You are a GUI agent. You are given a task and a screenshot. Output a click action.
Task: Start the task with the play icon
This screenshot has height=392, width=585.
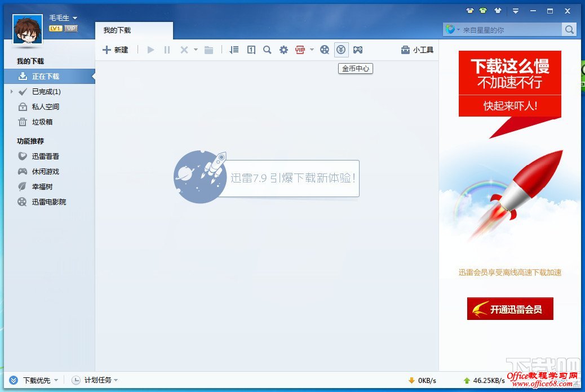(x=150, y=50)
